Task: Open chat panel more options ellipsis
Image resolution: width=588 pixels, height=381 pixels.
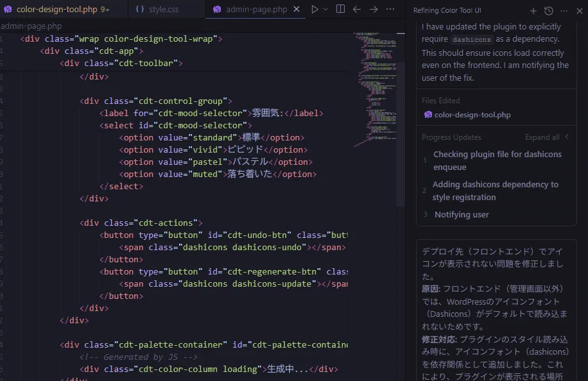Action: coord(564,11)
